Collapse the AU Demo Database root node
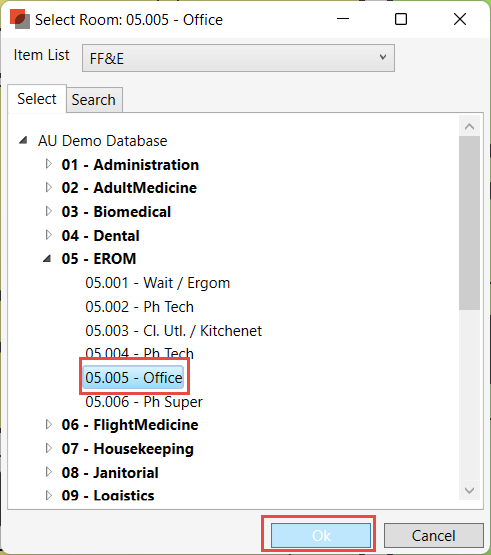 coord(23,141)
